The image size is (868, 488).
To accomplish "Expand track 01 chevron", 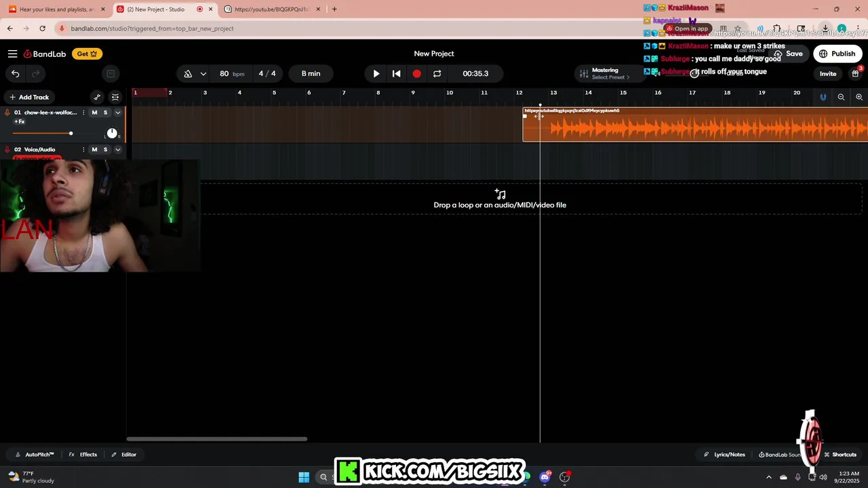I will 117,113.
